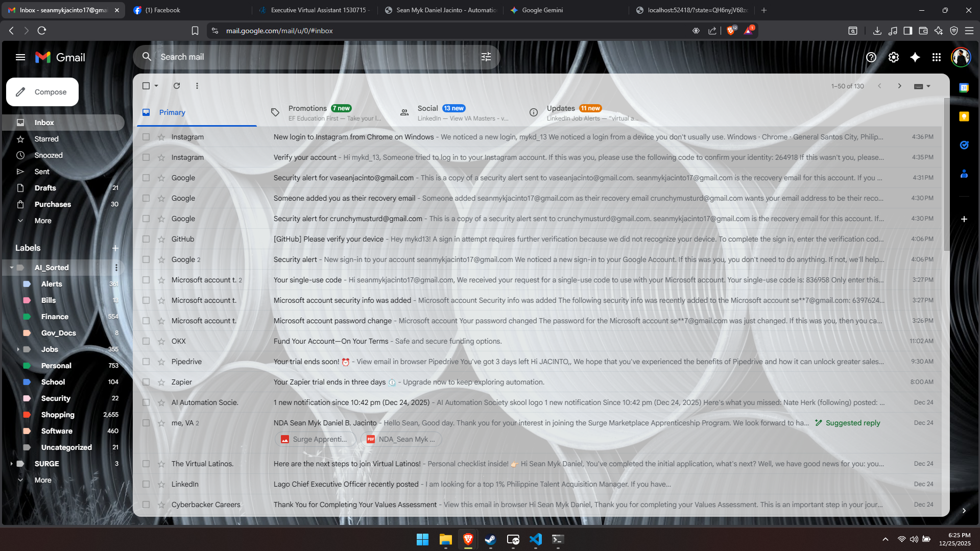Image resolution: width=980 pixels, height=551 pixels.
Task: Open Google account profile avatar
Action: click(961, 57)
